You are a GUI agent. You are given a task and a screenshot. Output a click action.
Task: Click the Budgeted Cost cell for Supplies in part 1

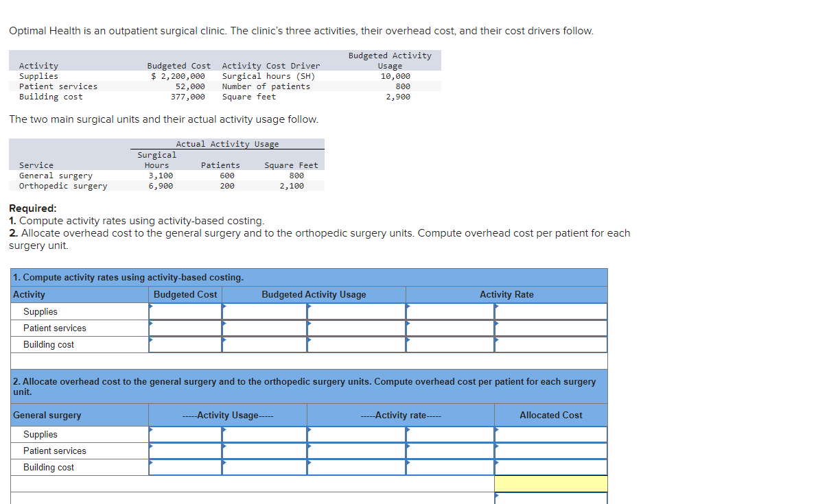point(185,311)
